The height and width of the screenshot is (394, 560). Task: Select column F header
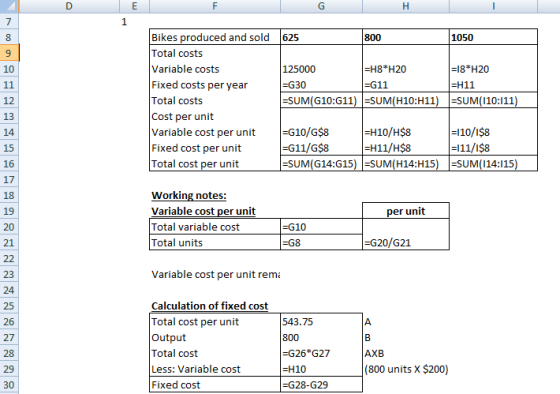(215, 6)
